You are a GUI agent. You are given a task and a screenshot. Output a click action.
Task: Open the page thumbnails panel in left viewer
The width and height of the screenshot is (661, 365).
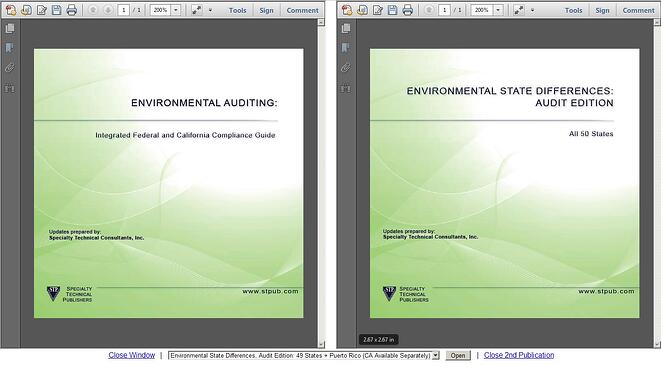click(10, 28)
